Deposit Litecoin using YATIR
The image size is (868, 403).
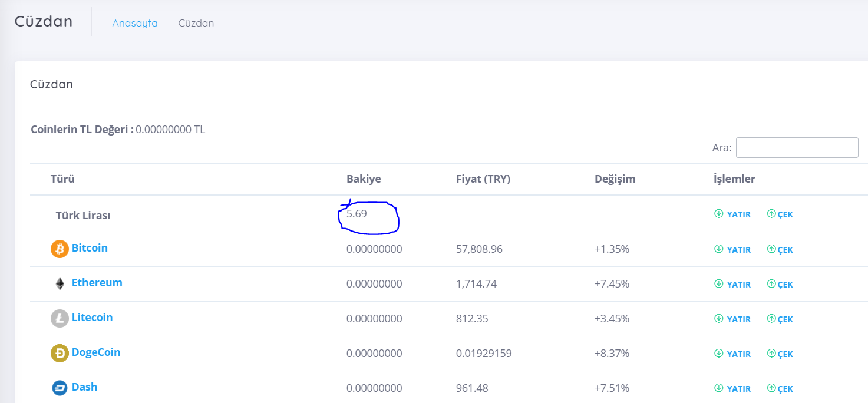pos(732,319)
